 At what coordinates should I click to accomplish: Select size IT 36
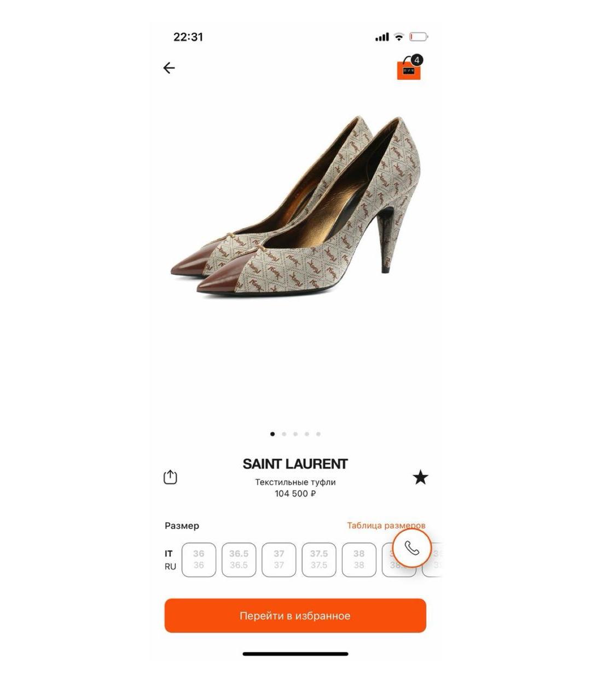click(x=199, y=559)
